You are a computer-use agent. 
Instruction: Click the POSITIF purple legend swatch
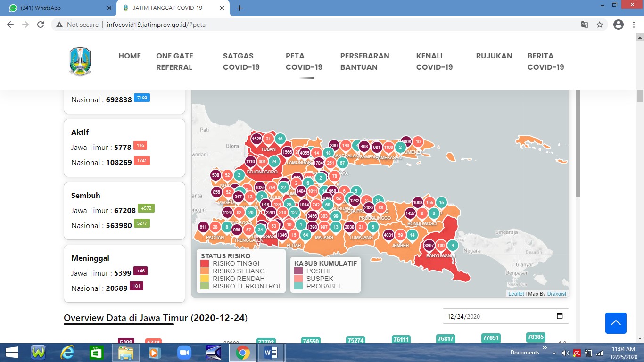tap(298, 271)
